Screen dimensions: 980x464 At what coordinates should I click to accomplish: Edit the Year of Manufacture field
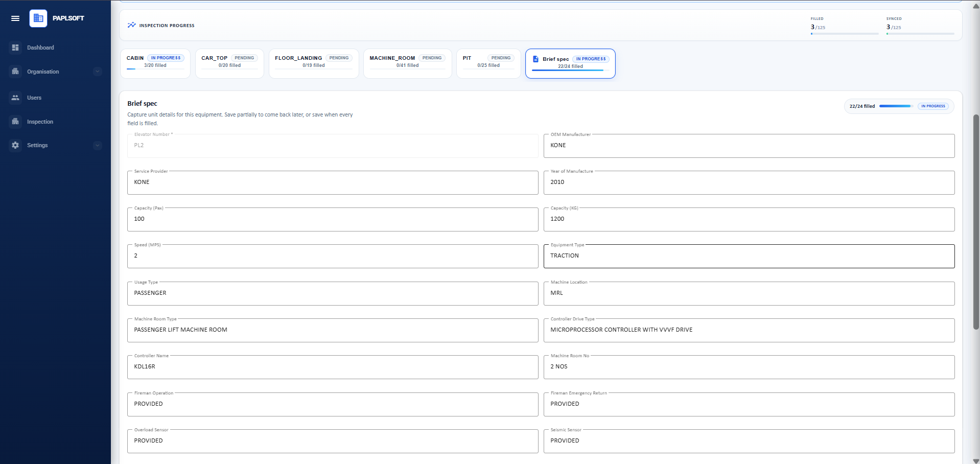pyautogui.click(x=749, y=182)
